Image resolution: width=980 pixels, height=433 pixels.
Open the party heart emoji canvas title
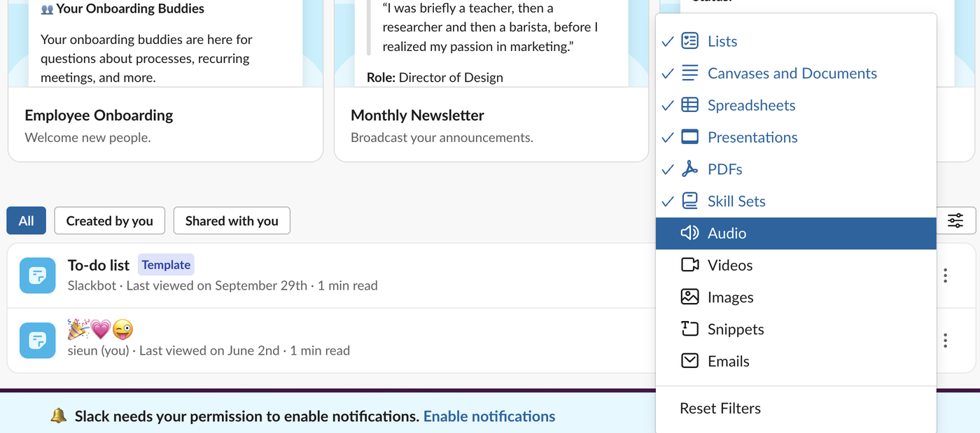tap(100, 329)
